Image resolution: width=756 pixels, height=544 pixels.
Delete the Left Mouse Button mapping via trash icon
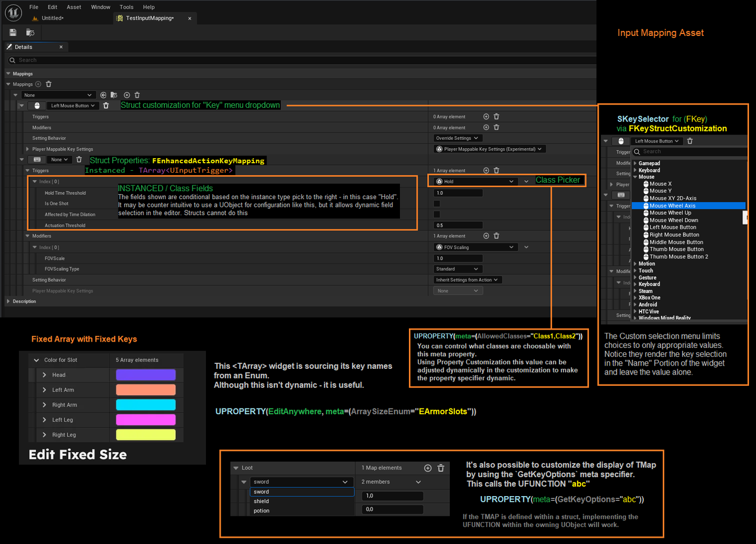106,106
